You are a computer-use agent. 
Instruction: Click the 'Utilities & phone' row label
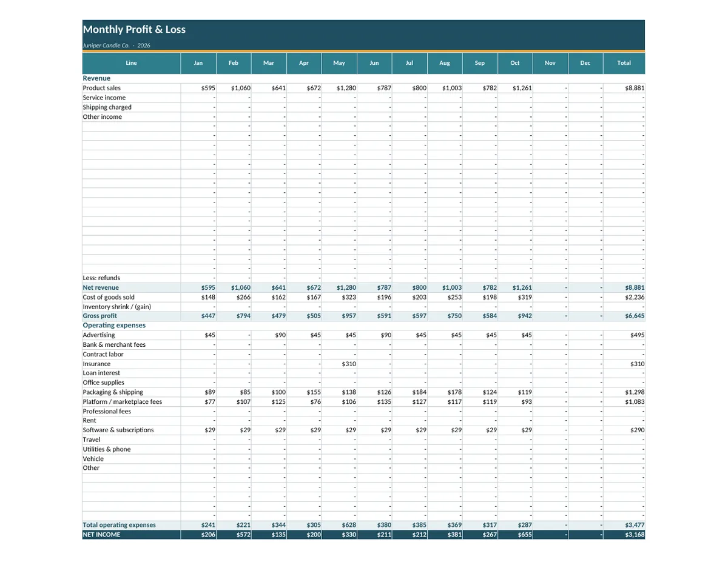(107, 449)
